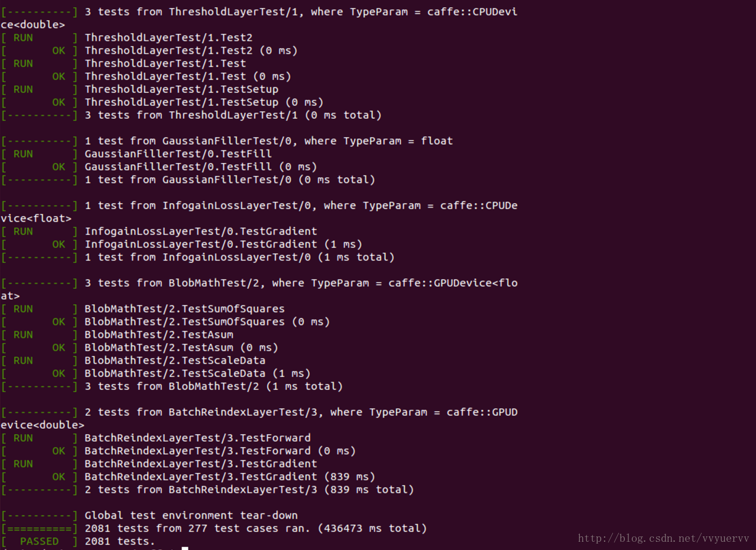Screen dimensions: 756x550
Task: Click the BlobMathTest/2.TestScaleData (1 ms) result
Action: [x=197, y=373]
